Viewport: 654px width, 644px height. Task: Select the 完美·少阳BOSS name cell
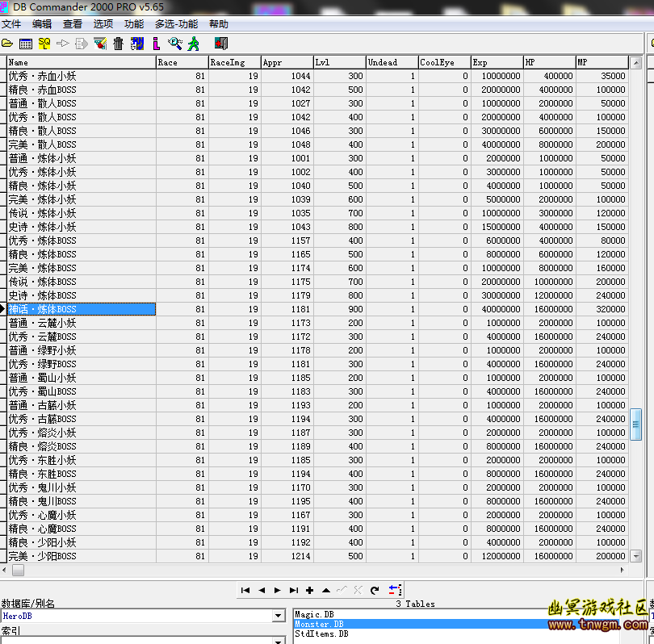[x=82, y=556]
